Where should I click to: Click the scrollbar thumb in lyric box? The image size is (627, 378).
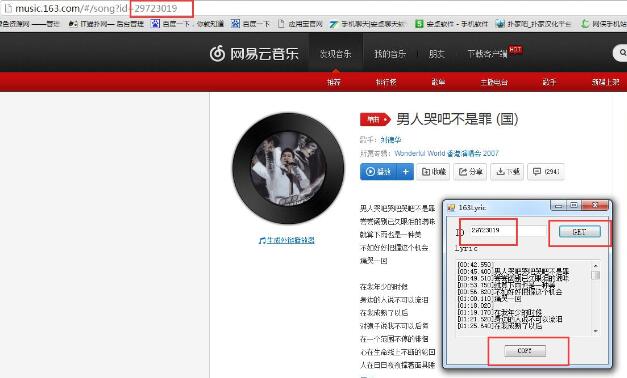tap(595, 275)
